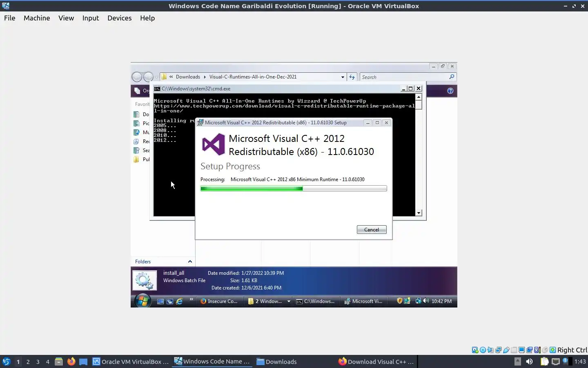Viewport: 588px width, 368px height.
Task: Click Explorer Back navigation button
Action: 137,77
